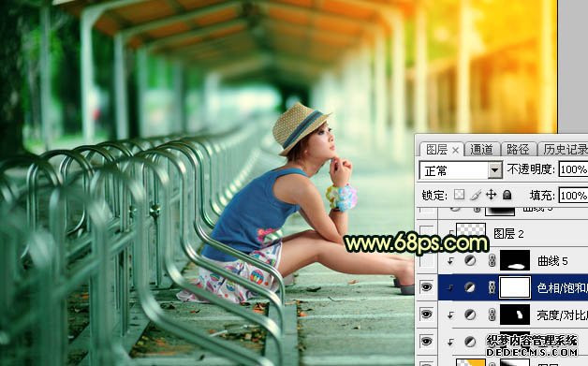This screenshot has width=588, height=366.
Task: Switch to the 通道 tab
Action: 481,149
